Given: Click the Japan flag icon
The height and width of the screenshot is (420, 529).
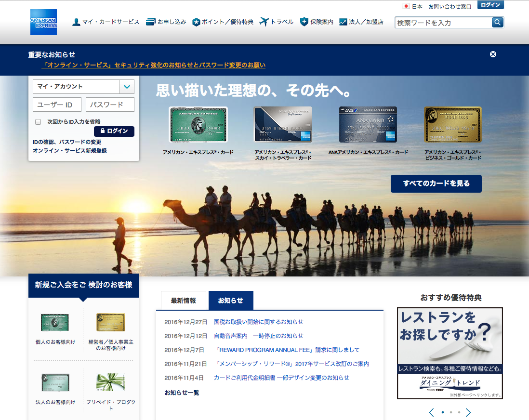Looking at the screenshot, I should click(x=407, y=6).
